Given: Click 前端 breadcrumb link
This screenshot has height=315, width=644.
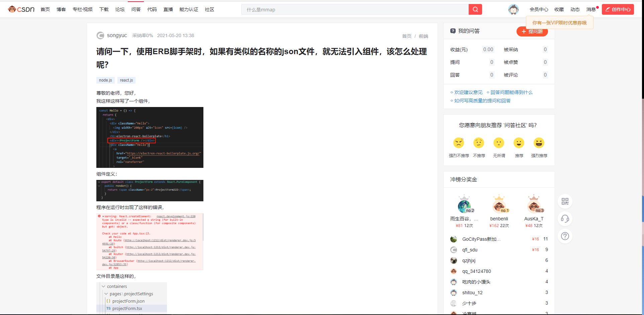Looking at the screenshot, I should click(x=424, y=36).
